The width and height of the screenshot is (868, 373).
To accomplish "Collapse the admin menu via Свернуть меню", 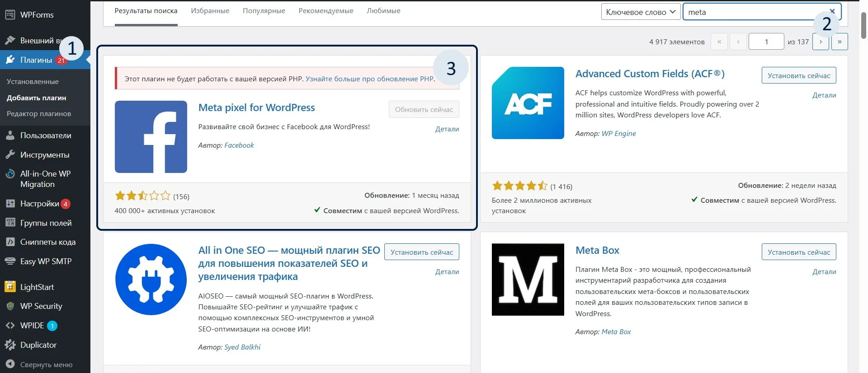I will pos(45,364).
